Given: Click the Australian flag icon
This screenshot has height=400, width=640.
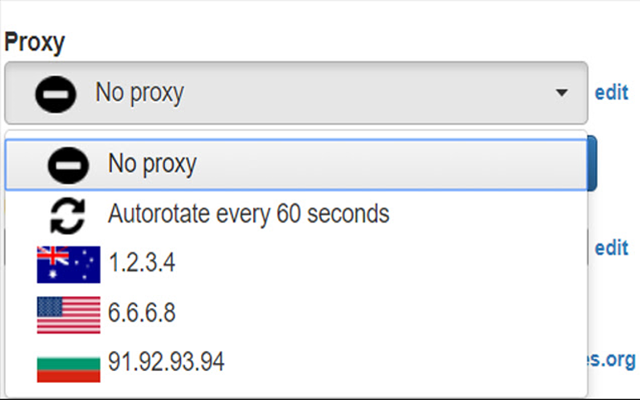Looking at the screenshot, I should [x=69, y=264].
